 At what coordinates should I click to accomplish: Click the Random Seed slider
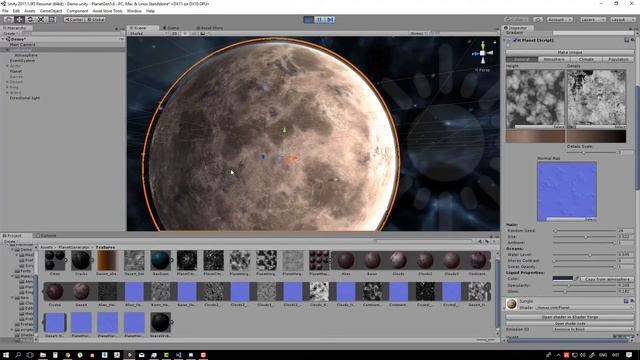(584, 231)
